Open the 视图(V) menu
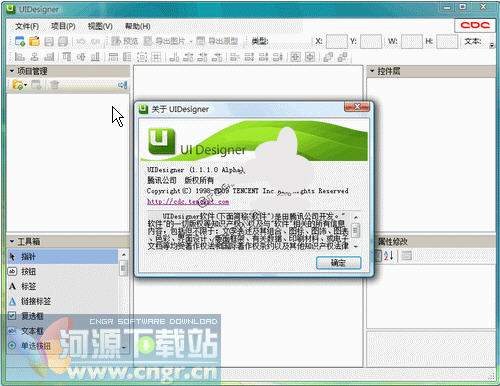 [100, 26]
